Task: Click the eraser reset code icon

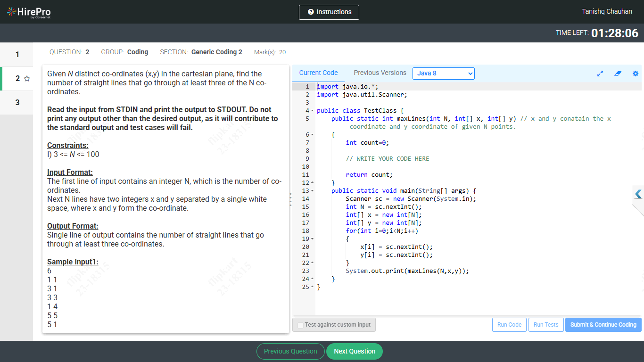Action: [618, 74]
